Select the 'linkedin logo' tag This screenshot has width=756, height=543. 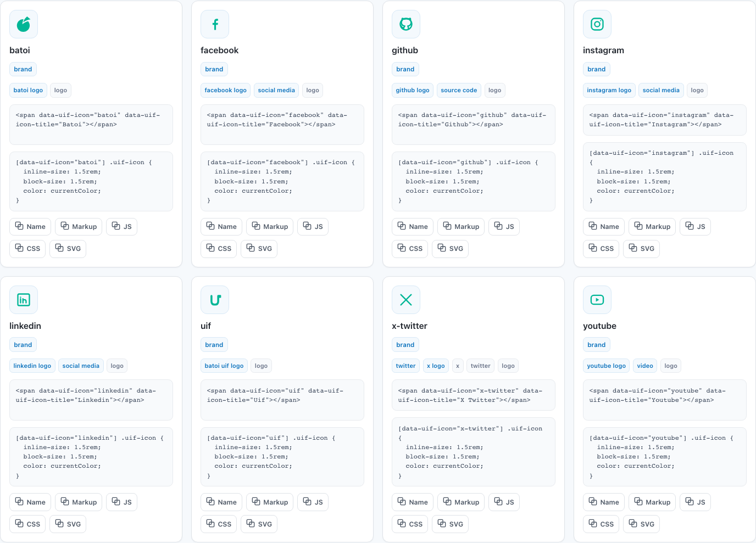point(32,366)
